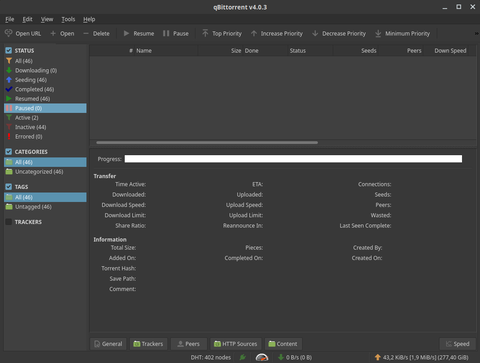Screen dimensions: 480x363
Task: Sort by the Done column header
Action: coord(265,51)
